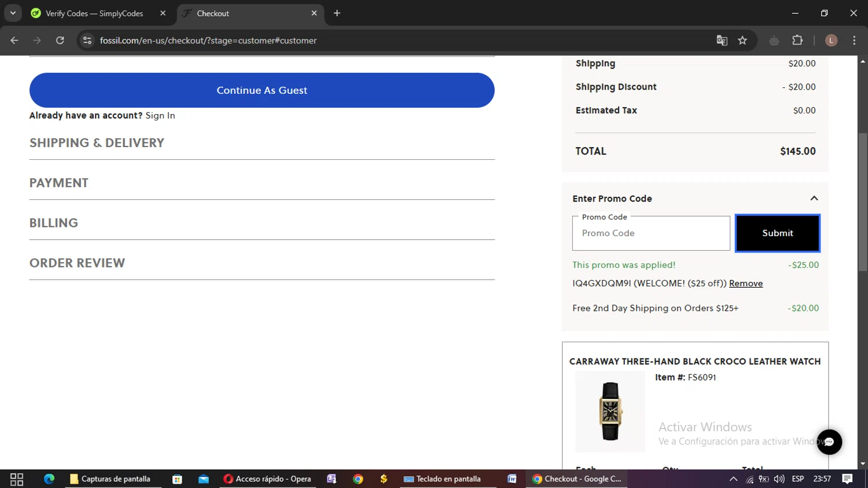
Task: Click the page vertical scrollbar thumb
Action: tap(863, 201)
